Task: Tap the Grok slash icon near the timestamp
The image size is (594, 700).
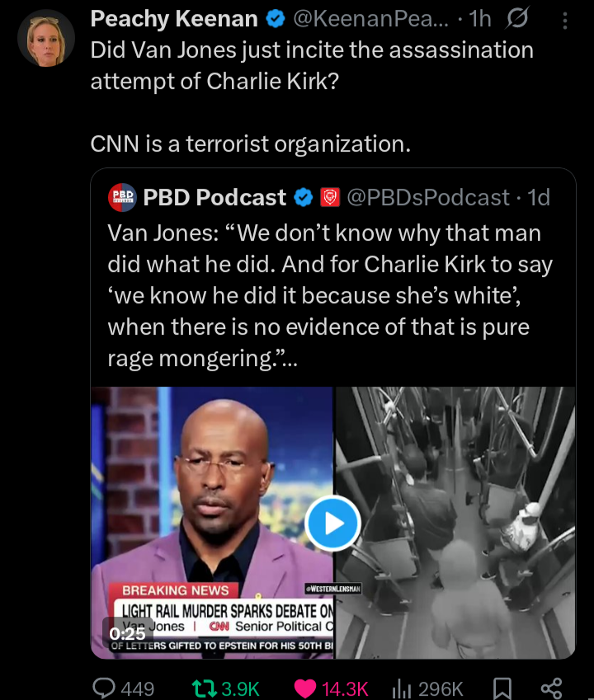Action: [x=517, y=18]
